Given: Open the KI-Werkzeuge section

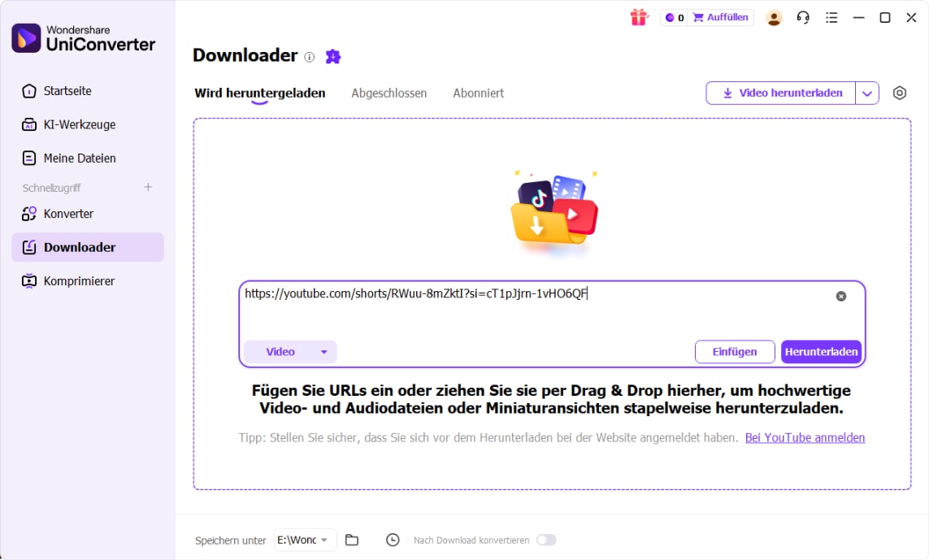Looking at the screenshot, I should pyautogui.click(x=79, y=124).
